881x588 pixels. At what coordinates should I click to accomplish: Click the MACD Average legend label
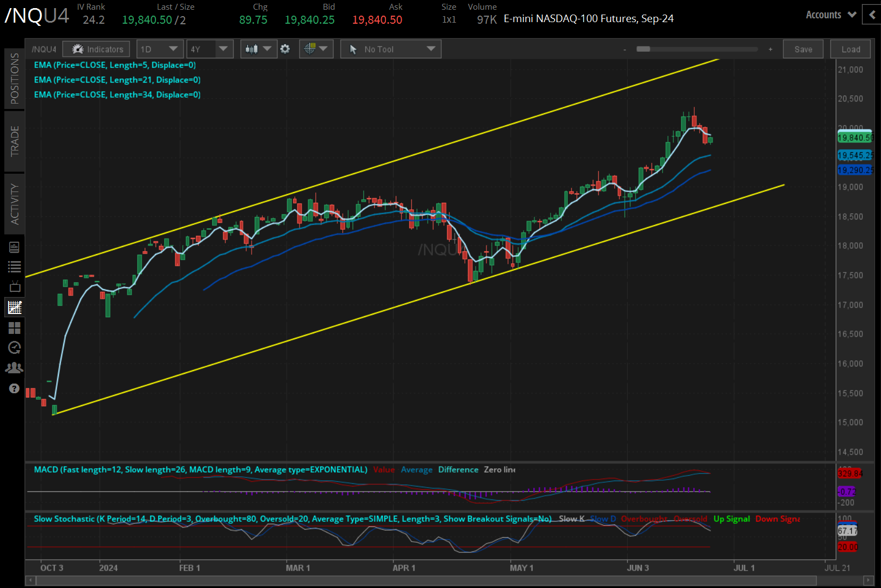click(x=416, y=469)
